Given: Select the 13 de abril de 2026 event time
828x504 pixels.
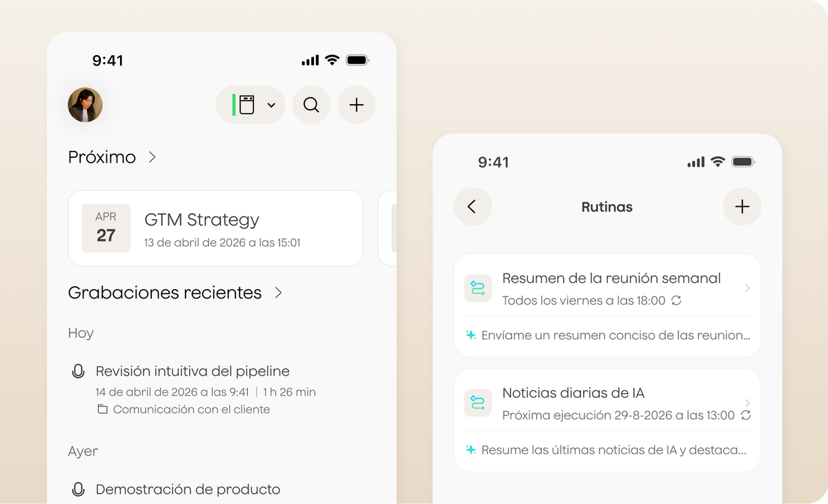Looking at the screenshot, I should pos(222,243).
